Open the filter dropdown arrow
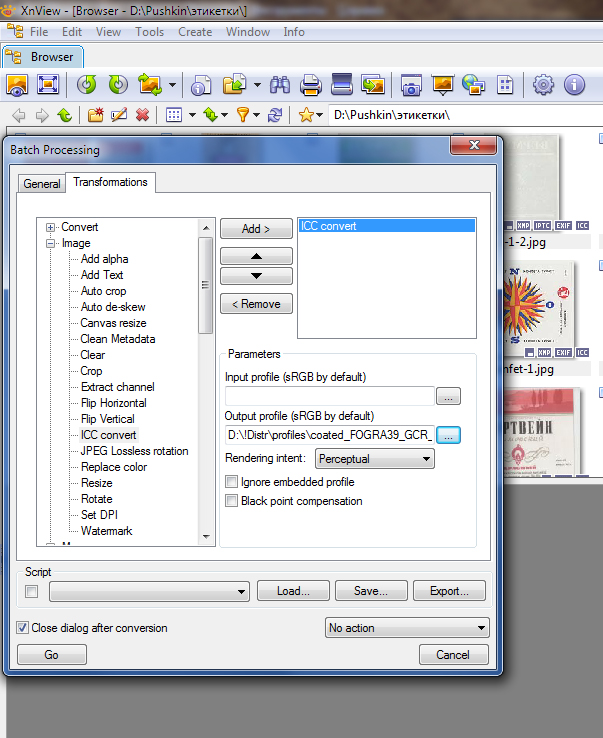The width and height of the screenshot is (603, 738). pyautogui.click(x=256, y=115)
